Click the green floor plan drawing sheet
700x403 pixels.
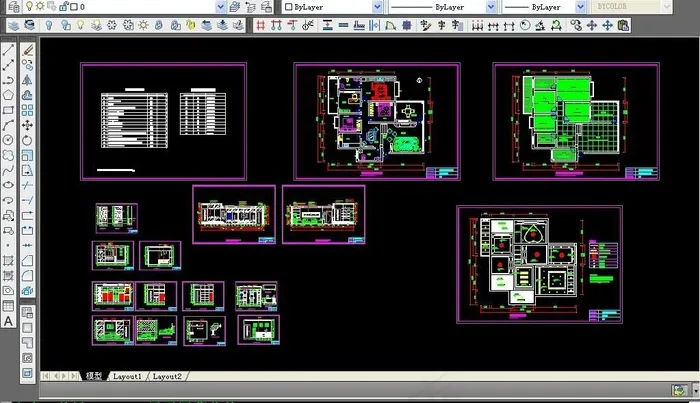574,121
